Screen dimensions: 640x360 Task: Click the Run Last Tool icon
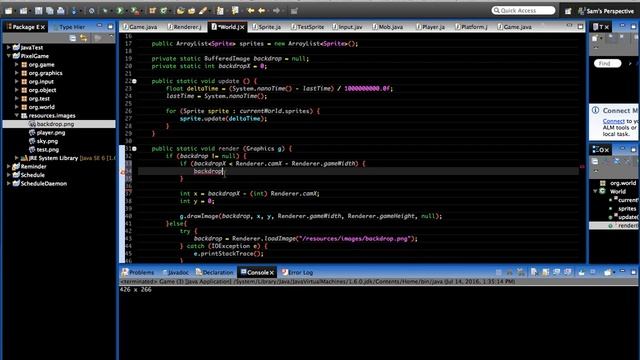[x=135, y=11]
